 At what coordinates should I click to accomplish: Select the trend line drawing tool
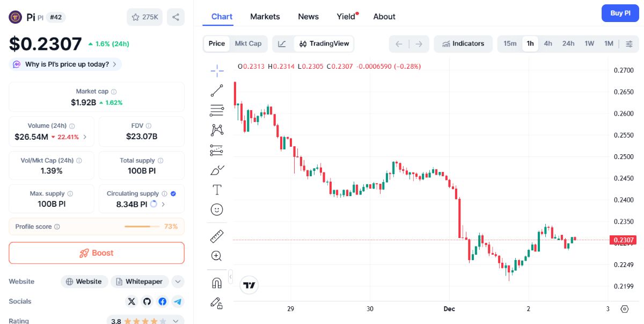point(217,91)
